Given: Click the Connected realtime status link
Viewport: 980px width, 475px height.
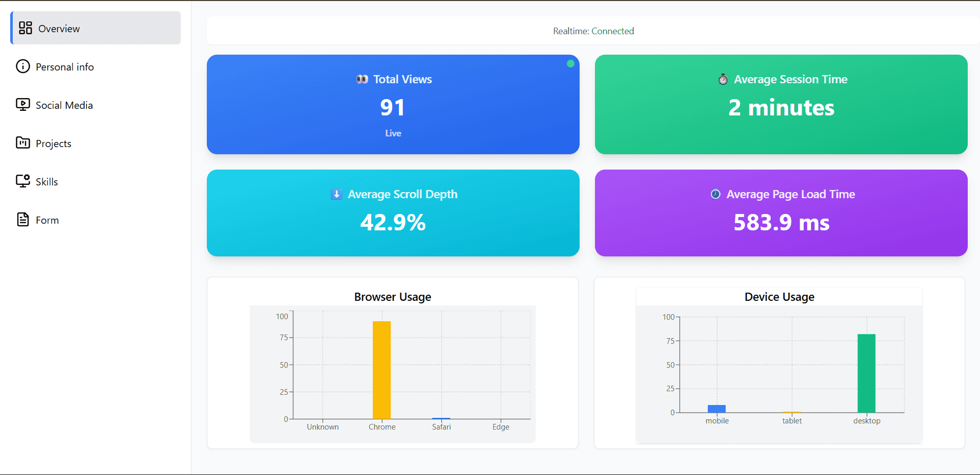Looking at the screenshot, I should (x=612, y=31).
